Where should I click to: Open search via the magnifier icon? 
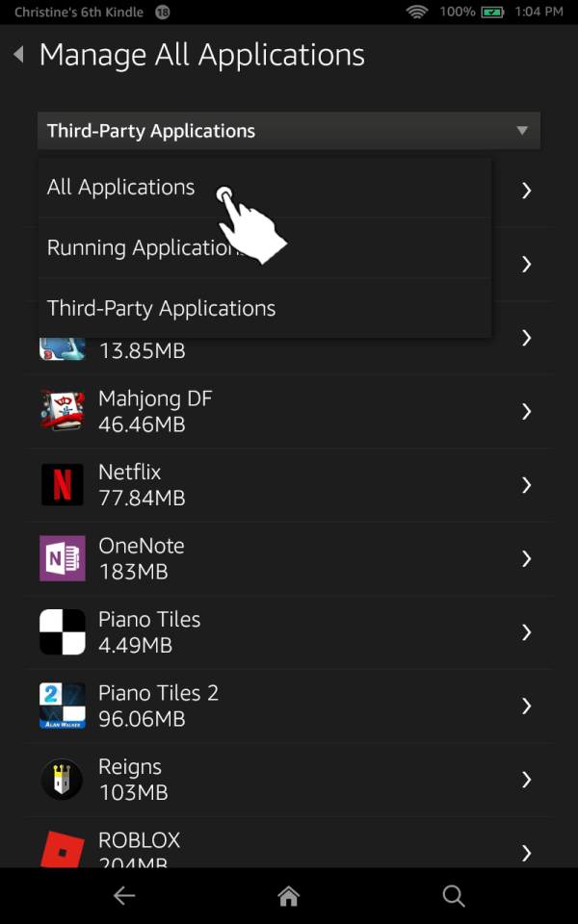coord(453,896)
